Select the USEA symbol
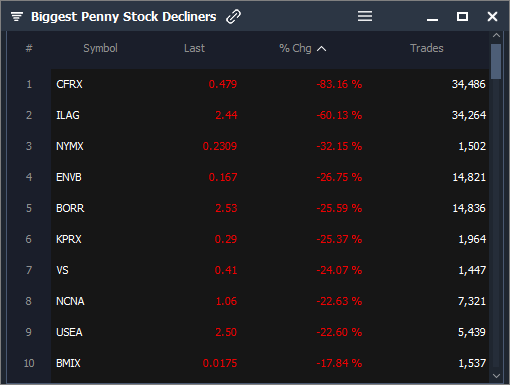510x385 pixels. click(69, 332)
